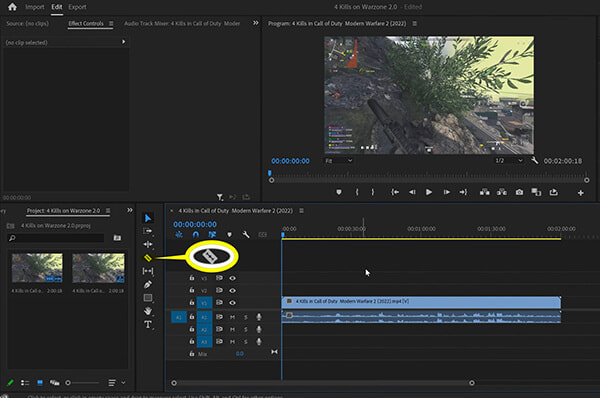Toggle V1 track targeting
This screenshot has width=600, height=398.
tap(204, 303)
